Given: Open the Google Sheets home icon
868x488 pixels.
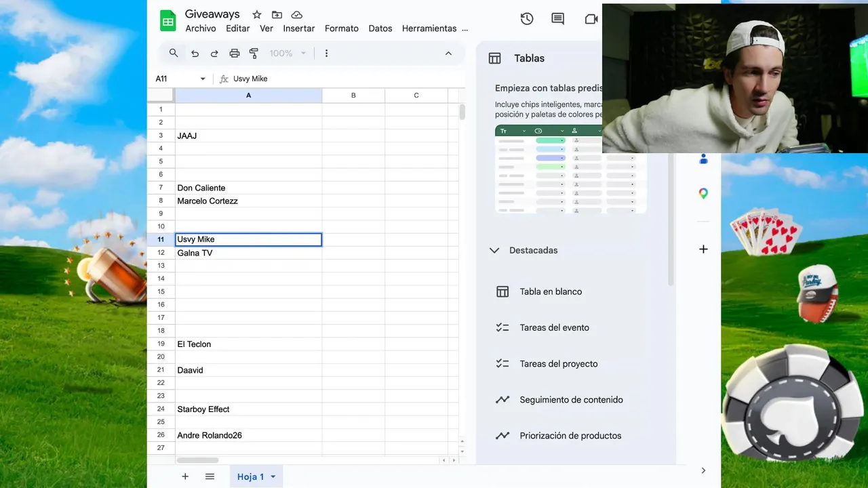Looking at the screenshot, I should tap(167, 21).
